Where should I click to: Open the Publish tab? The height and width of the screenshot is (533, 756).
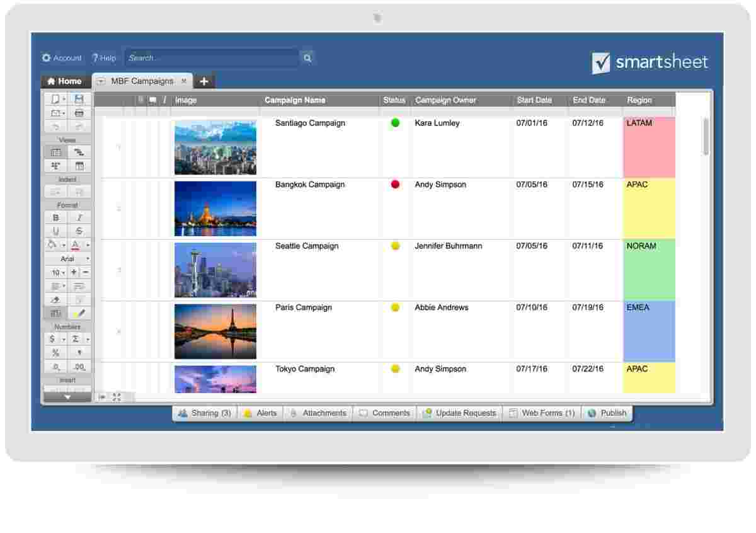click(607, 413)
